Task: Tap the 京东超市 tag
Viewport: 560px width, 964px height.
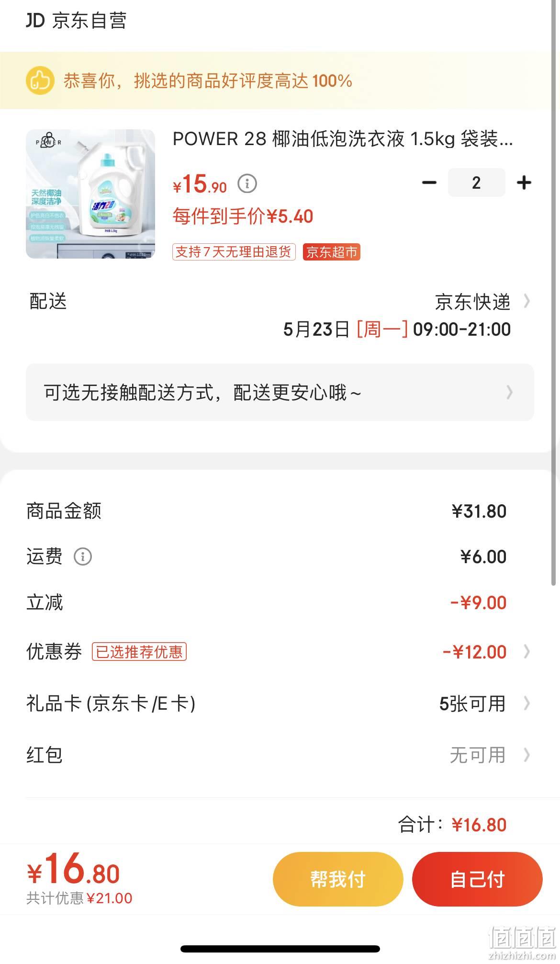Action: tap(331, 252)
